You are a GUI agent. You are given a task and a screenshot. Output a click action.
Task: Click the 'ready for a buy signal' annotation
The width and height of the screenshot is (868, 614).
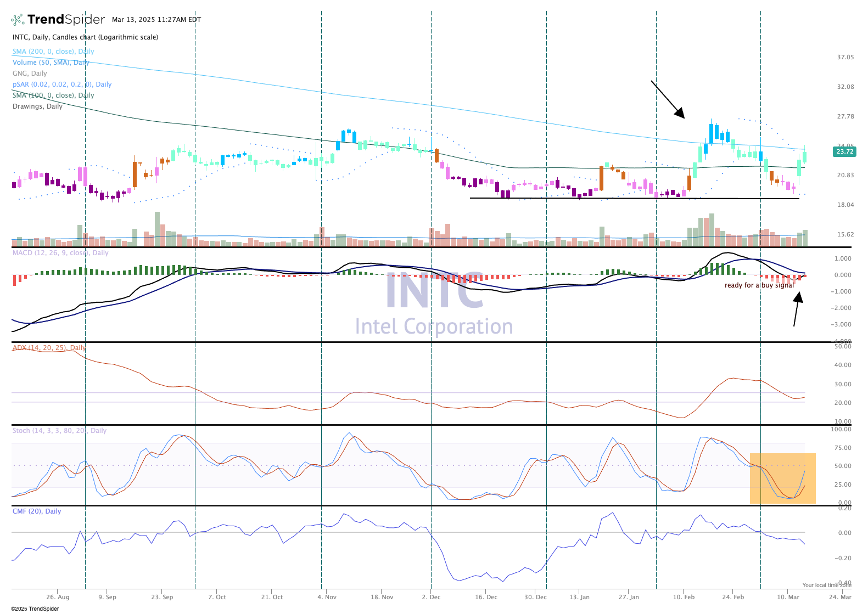tap(759, 285)
